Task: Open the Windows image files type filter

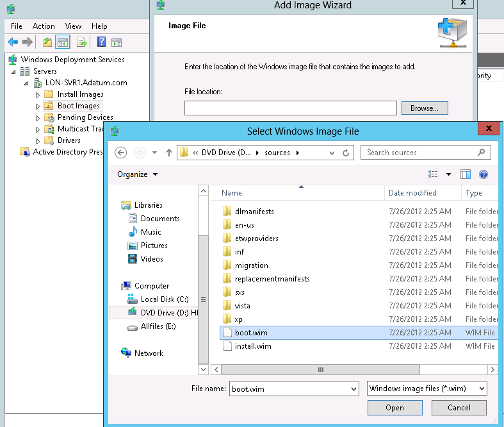Action: [x=427, y=389]
